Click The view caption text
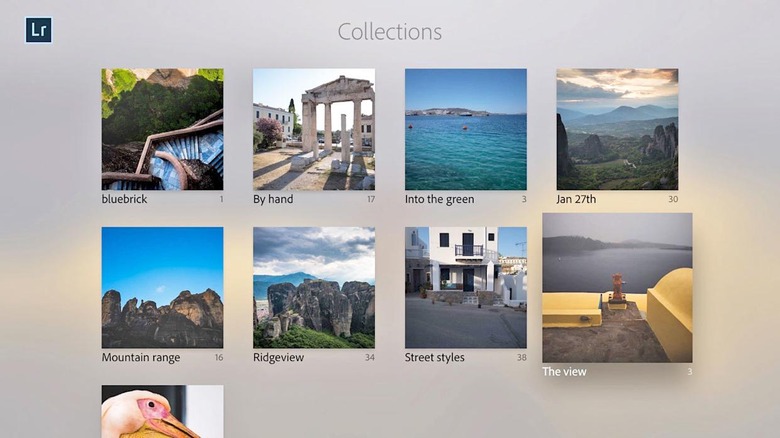Screen dimensions: 780x438 pyautogui.click(x=564, y=372)
